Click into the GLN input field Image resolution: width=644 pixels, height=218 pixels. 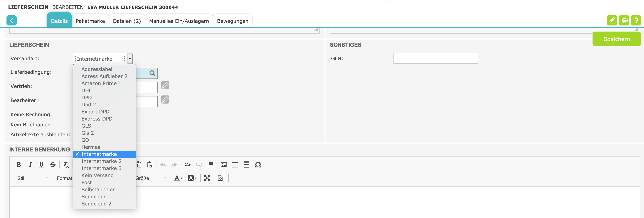(435, 58)
